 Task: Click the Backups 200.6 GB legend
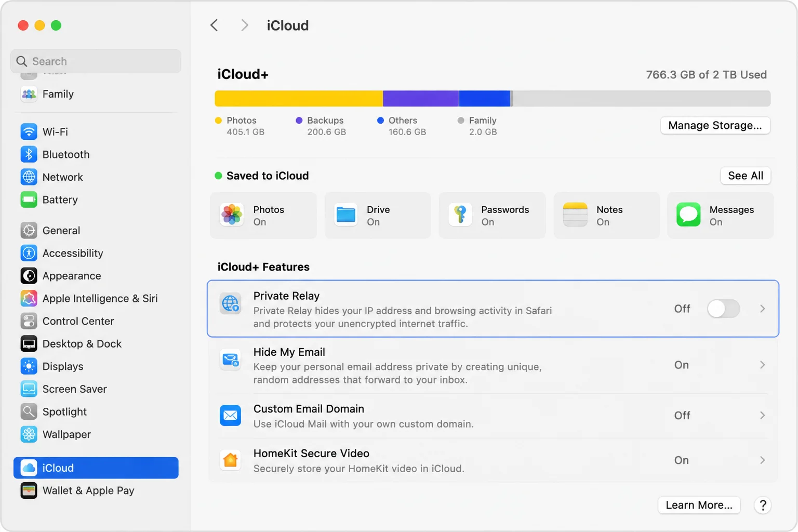(321, 126)
